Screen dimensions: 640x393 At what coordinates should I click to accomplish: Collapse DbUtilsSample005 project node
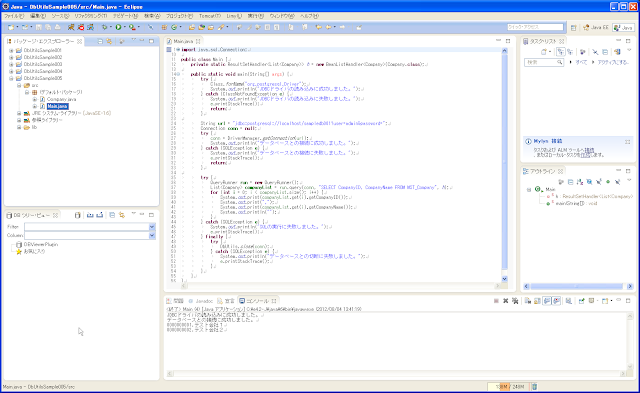pyautogui.click(x=11, y=78)
